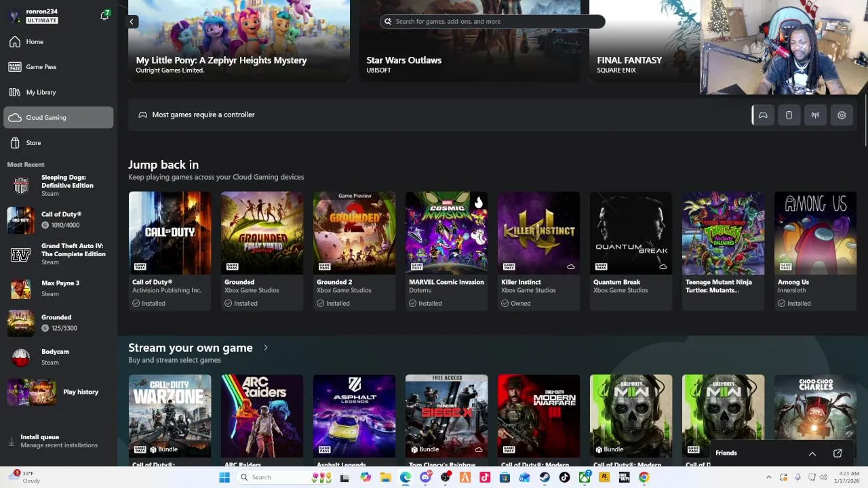Search for games, add-ons, and more

click(492, 22)
